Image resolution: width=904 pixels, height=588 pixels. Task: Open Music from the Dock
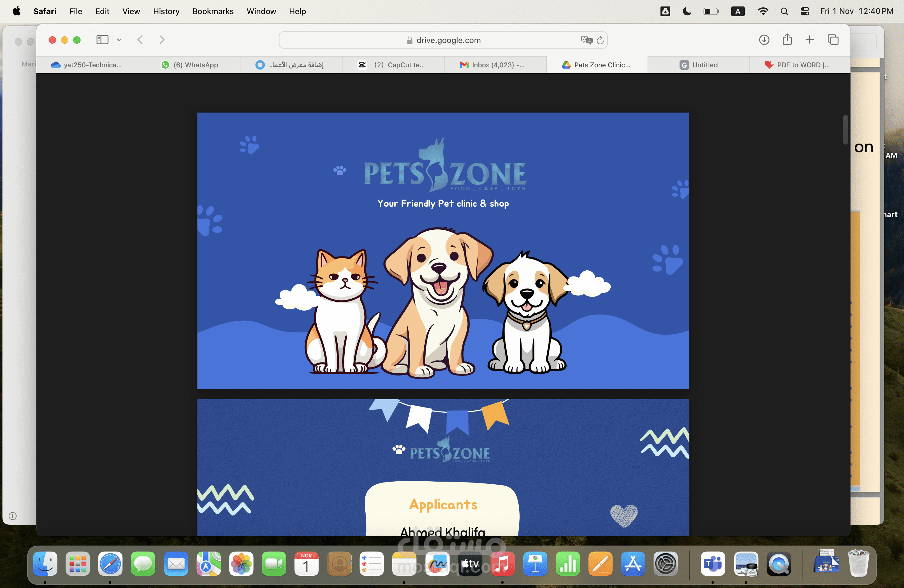[502, 564]
